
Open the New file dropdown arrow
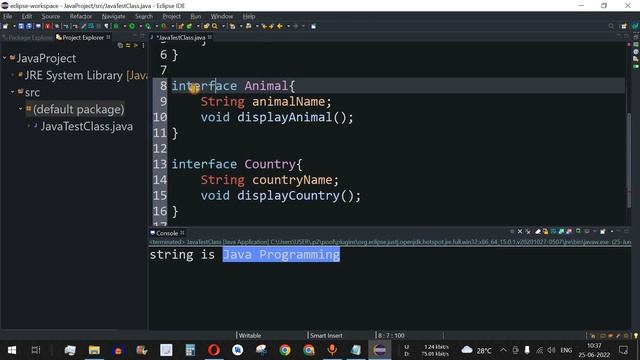coord(14,26)
